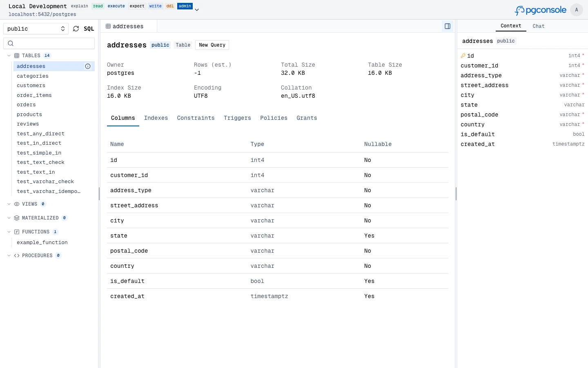Expand the connection details chevron
The width and height of the screenshot is (588, 368).
[197, 9]
